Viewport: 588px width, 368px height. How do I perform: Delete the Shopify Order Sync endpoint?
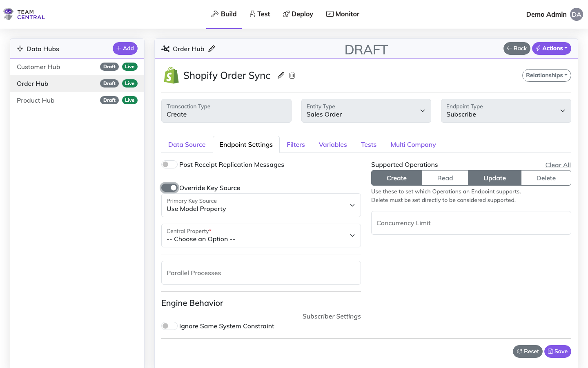coord(292,75)
